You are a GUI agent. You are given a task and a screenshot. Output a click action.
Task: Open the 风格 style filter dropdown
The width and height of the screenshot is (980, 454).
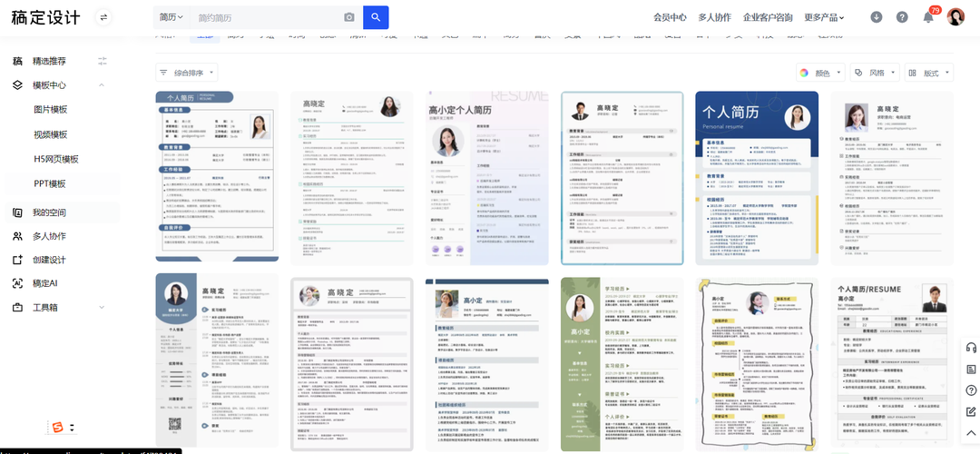pyautogui.click(x=875, y=74)
